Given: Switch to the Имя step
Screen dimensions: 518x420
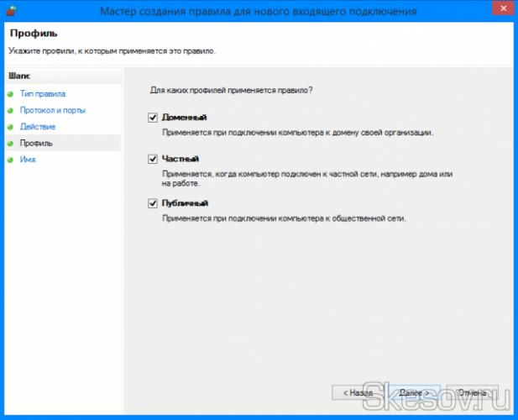Looking at the screenshot, I should (29, 160).
